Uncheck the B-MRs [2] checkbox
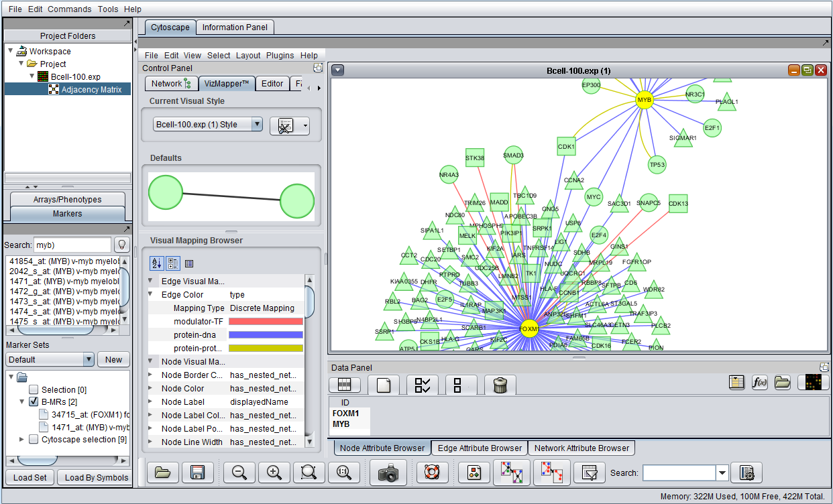The image size is (833, 504). click(x=34, y=402)
